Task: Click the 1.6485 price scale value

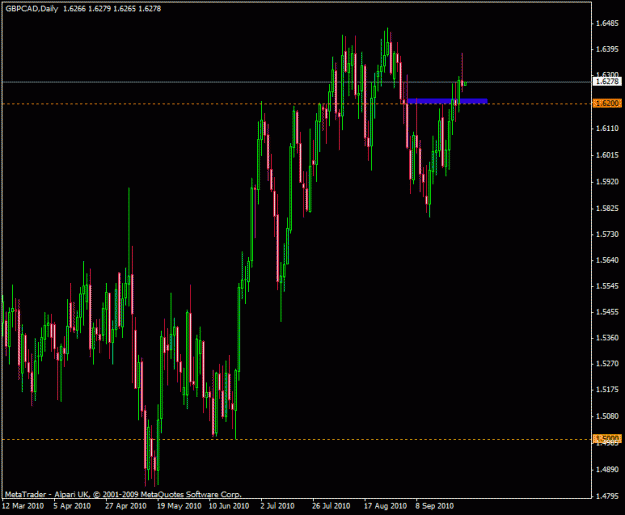Action: [607, 24]
